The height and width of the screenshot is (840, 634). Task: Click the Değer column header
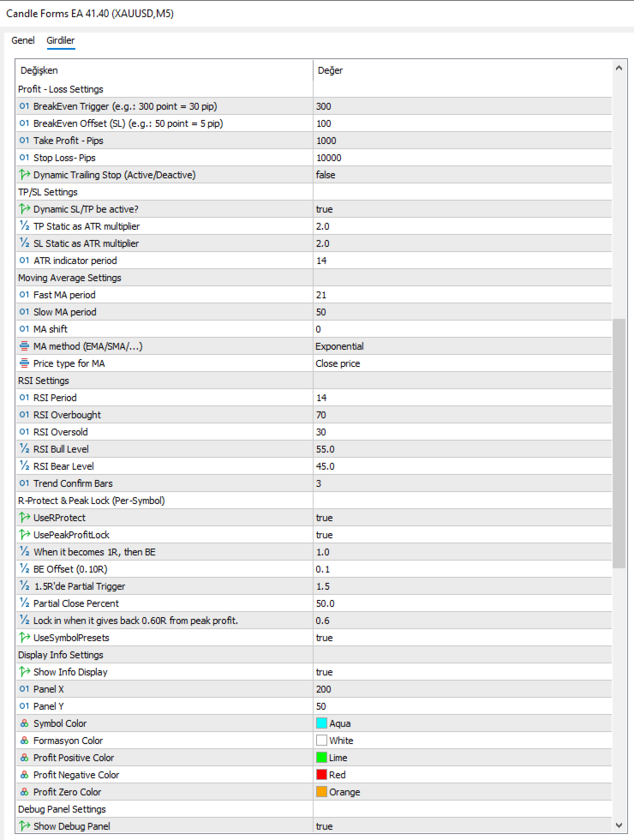coord(331,70)
